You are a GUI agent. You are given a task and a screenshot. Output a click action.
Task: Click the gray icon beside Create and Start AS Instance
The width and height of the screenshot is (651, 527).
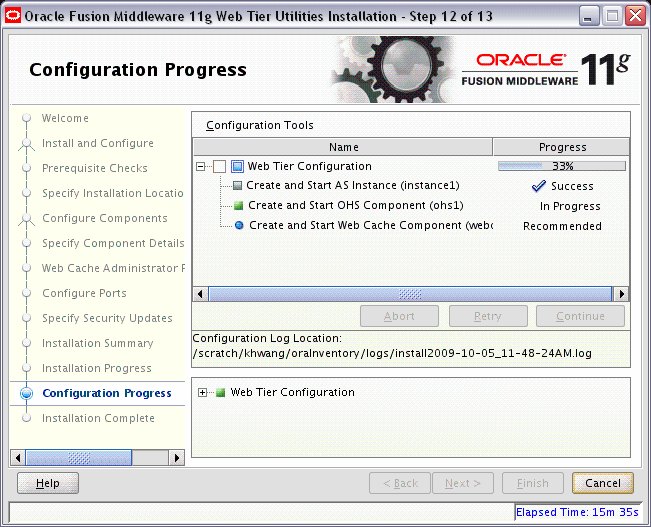coord(237,185)
